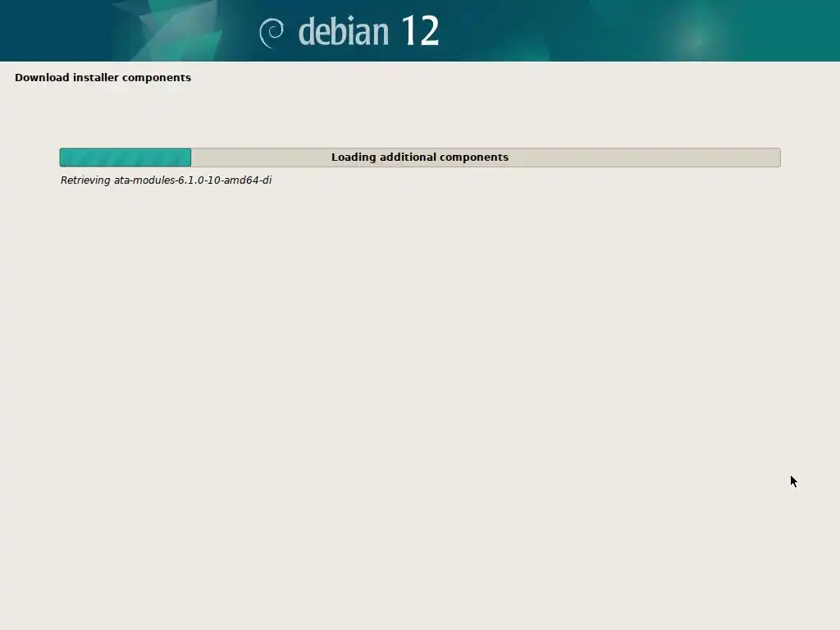The height and width of the screenshot is (630, 840).
Task: Click the Loading additional components progress bar
Action: click(x=420, y=157)
